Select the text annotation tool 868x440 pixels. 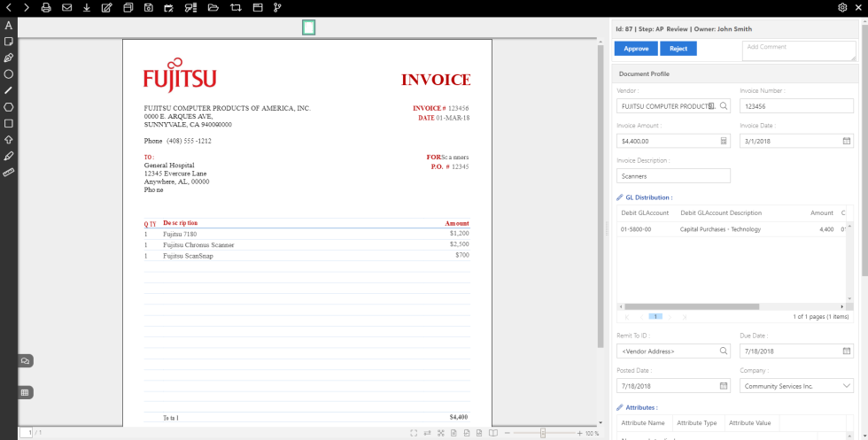pyautogui.click(x=9, y=25)
